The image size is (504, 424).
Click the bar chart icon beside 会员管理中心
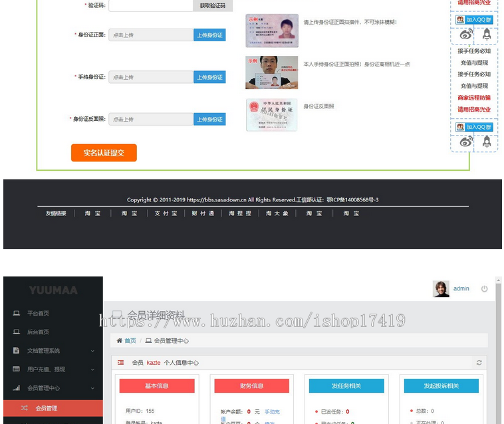click(17, 387)
